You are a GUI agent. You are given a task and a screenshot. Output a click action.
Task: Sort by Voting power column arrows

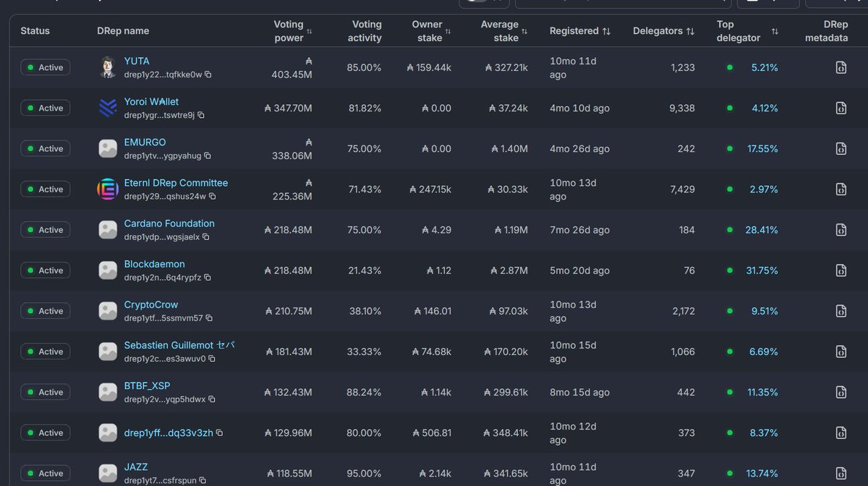310,31
